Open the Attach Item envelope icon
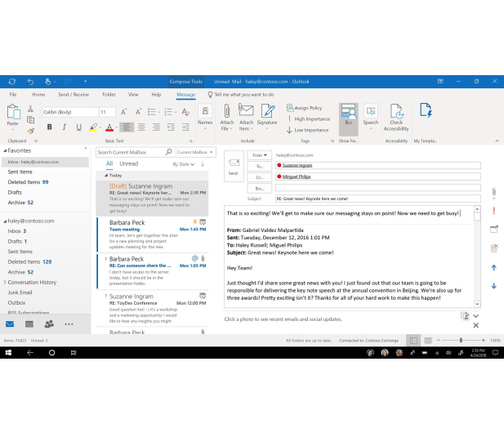 [246, 110]
